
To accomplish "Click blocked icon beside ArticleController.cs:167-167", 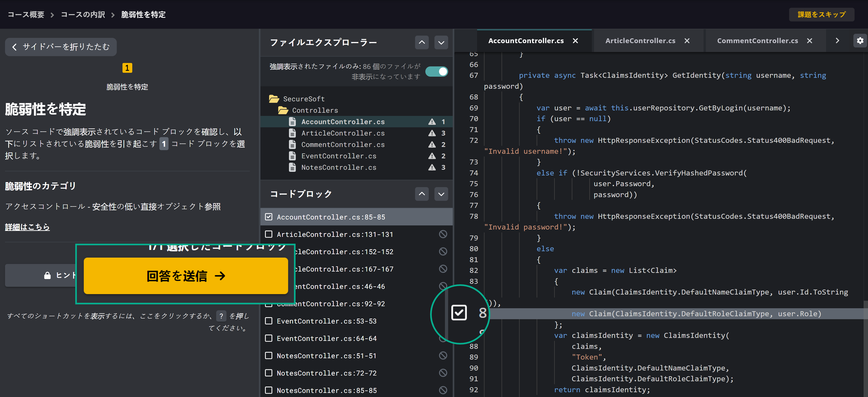I will tap(443, 269).
